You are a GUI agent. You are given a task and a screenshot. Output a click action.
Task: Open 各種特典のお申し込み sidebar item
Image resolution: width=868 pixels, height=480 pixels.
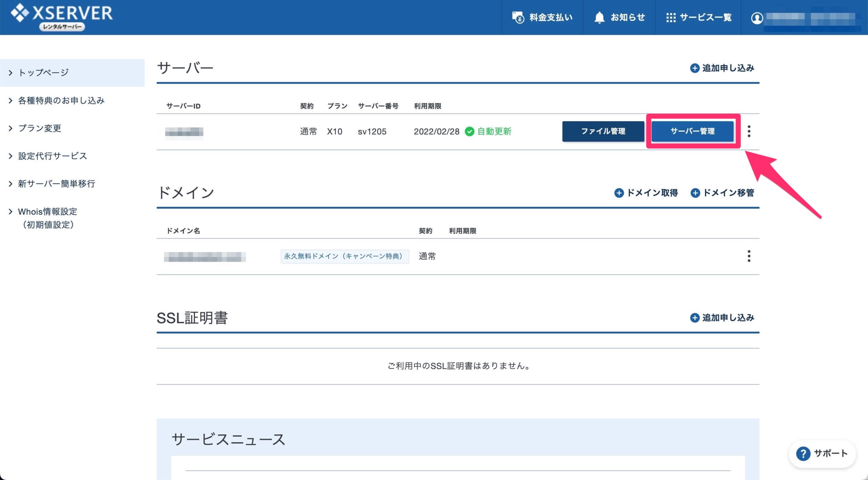point(61,101)
